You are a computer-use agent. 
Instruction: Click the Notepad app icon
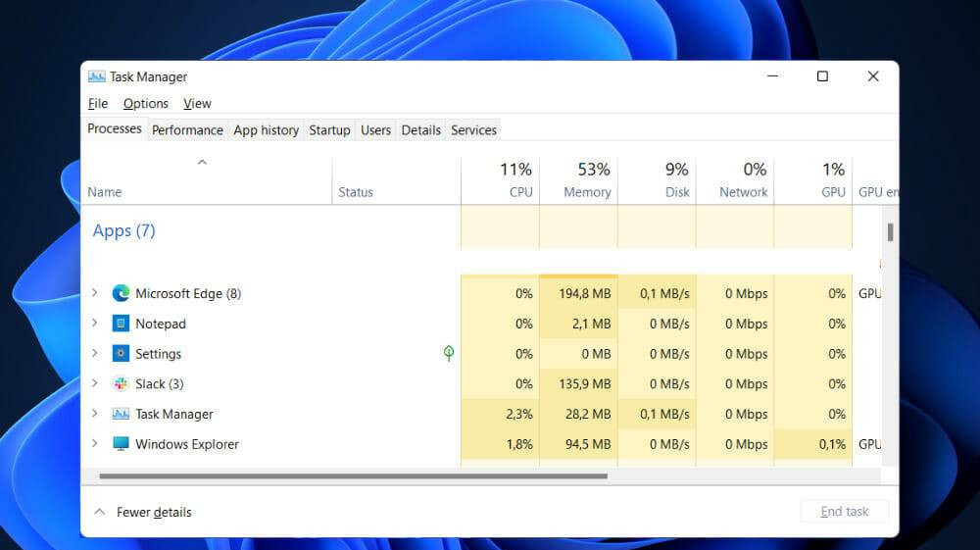click(121, 324)
